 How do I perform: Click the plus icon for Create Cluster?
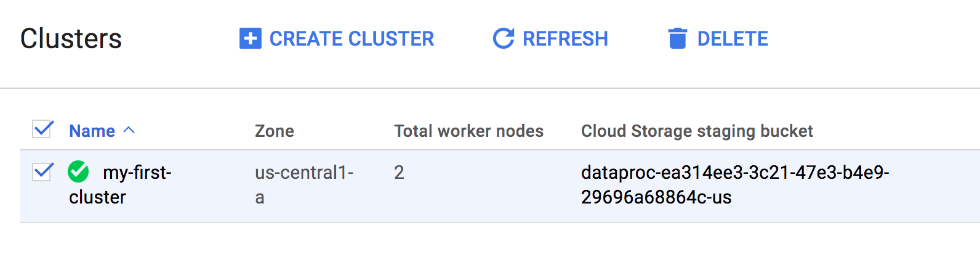coord(250,38)
